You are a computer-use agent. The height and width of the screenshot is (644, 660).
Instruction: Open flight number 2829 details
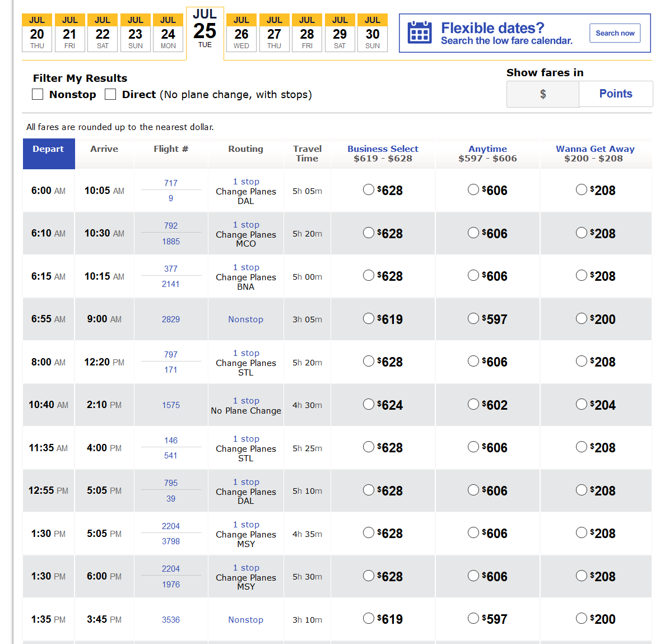click(x=171, y=319)
